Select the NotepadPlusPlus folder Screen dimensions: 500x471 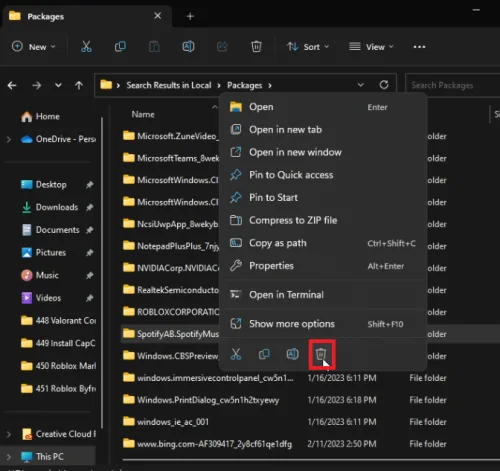click(170, 246)
